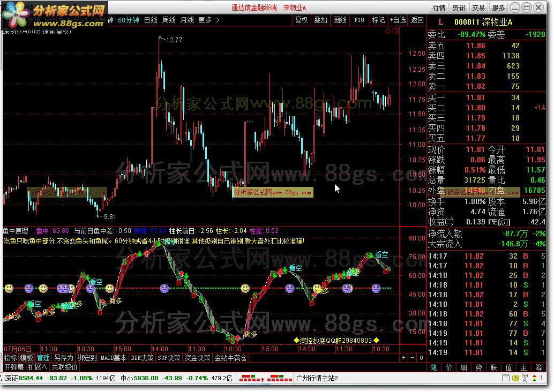Click the small diamond icon above chart

click(x=387, y=31)
